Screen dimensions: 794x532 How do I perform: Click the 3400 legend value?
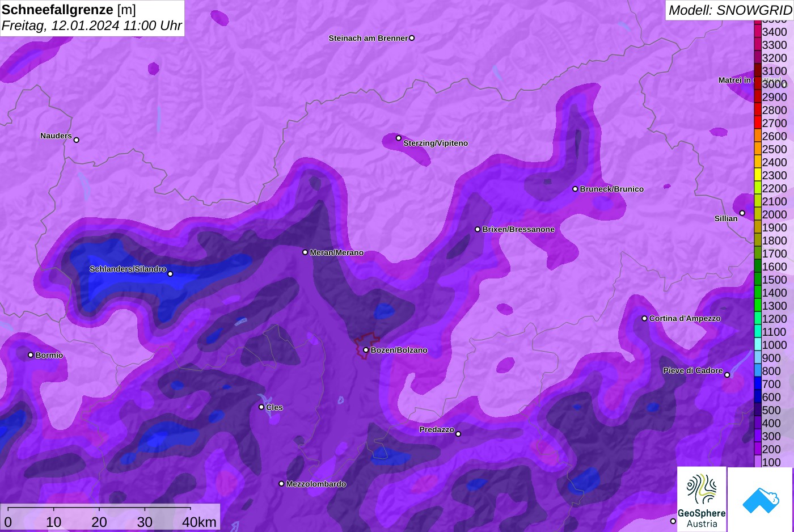[x=775, y=32]
